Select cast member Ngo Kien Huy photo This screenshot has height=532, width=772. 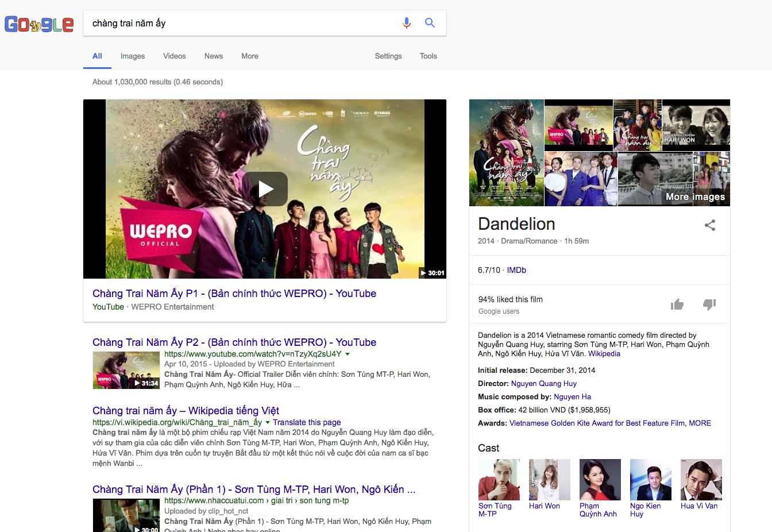click(651, 480)
